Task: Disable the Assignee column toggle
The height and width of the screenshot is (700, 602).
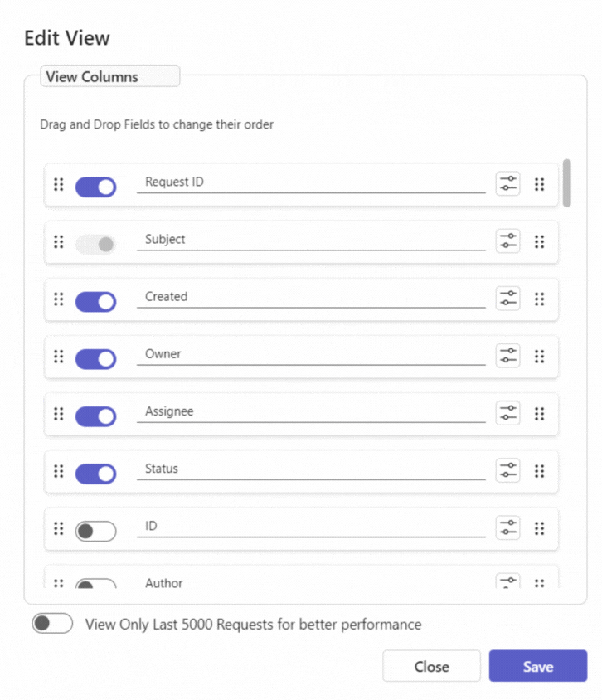Action: 95,416
